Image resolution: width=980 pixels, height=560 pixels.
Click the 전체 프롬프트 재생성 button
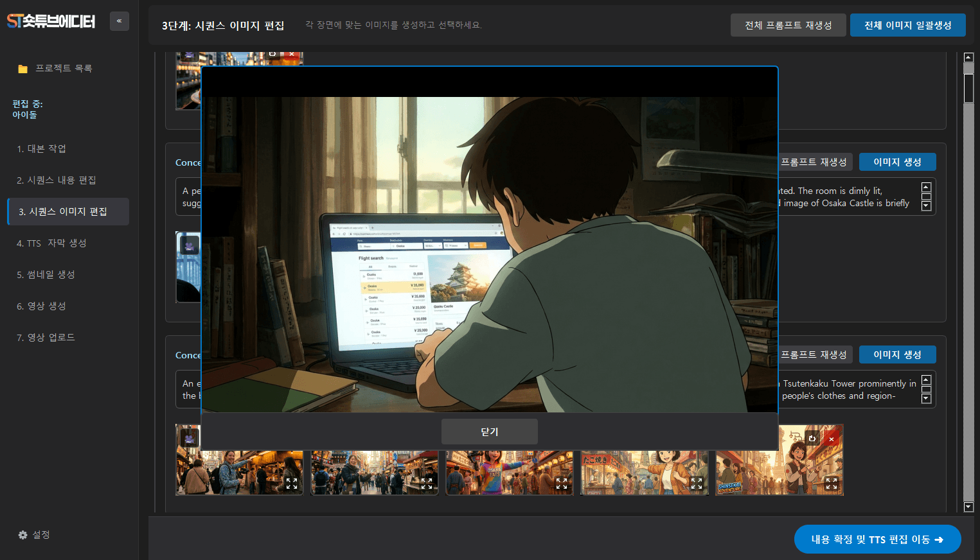tap(788, 25)
